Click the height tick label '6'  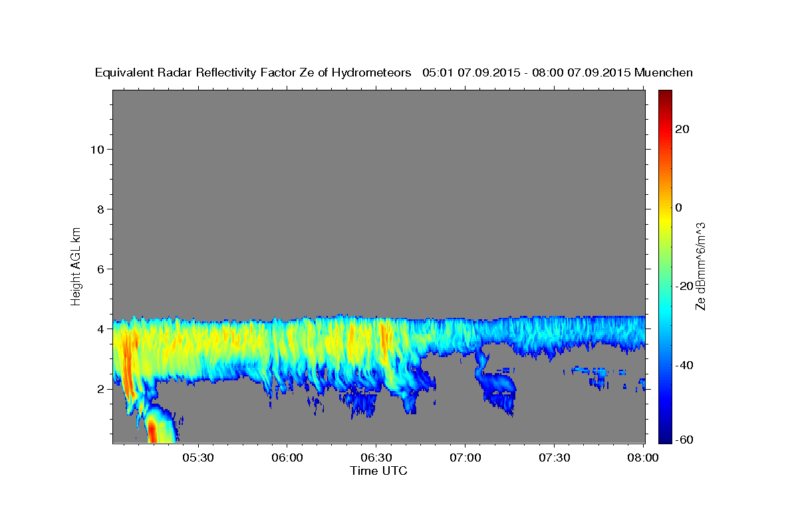click(100, 269)
